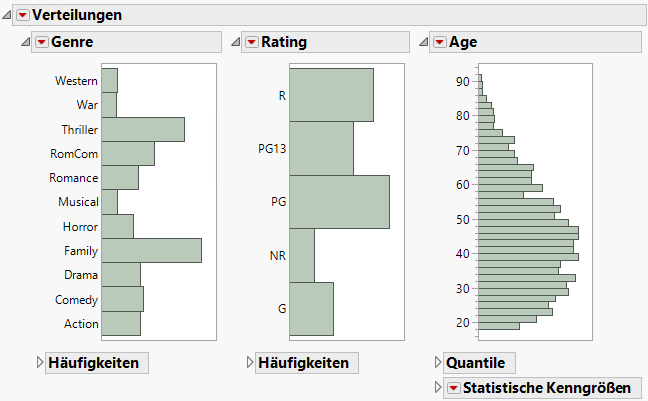Open the Genre red triangle menu
Image resolution: width=648 pixels, height=401 pixels.
41,42
